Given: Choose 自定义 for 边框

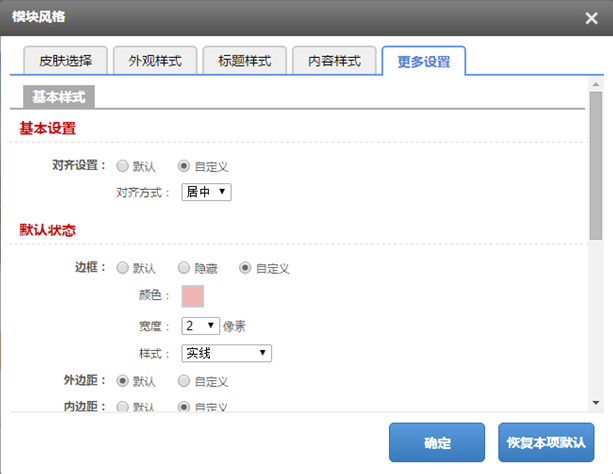Looking at the screenshot, I should (x=244, y=268).
